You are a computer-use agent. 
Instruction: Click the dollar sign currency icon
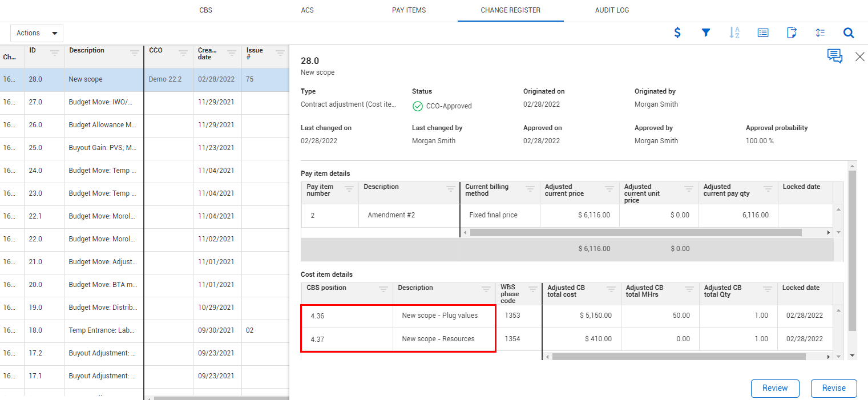(x=677, y=33)
